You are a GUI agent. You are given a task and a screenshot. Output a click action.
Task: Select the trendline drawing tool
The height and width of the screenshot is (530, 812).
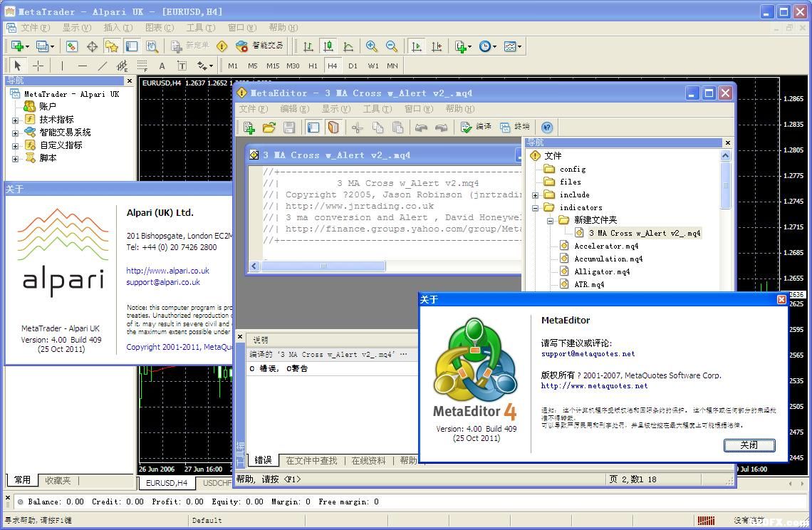pyautogui.click(x=102, y=66)
